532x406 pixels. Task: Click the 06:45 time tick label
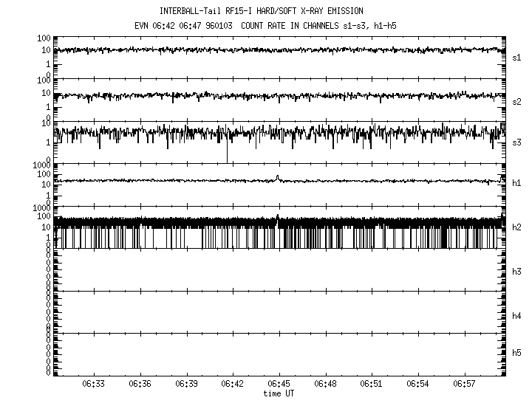279,385
